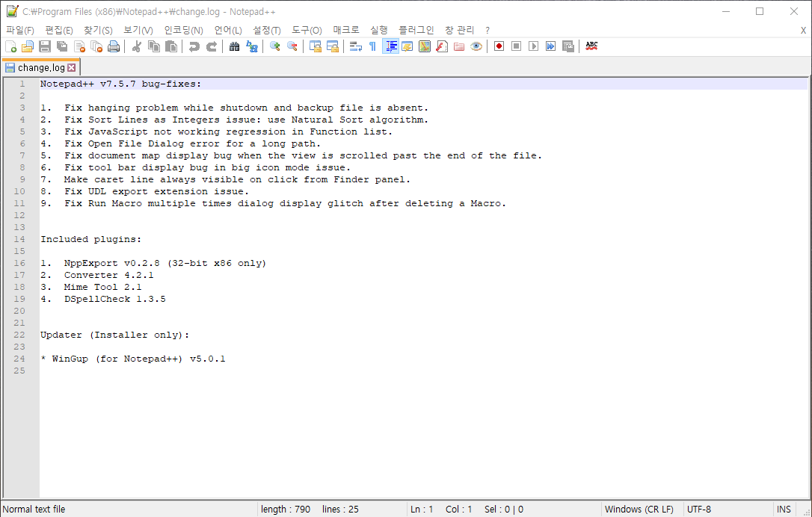
Task: Save the file with the floppy disk icon
Action: [x=45, y=46]
